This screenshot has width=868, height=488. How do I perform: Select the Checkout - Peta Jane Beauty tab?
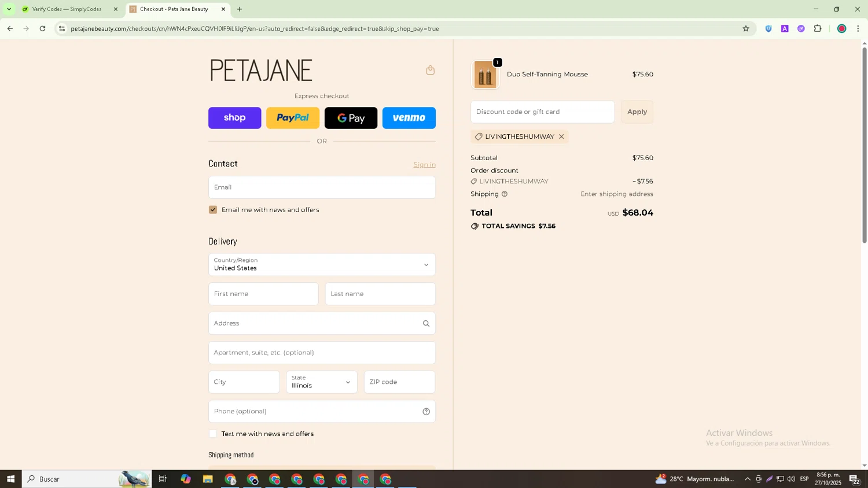[x=174, y=9]
